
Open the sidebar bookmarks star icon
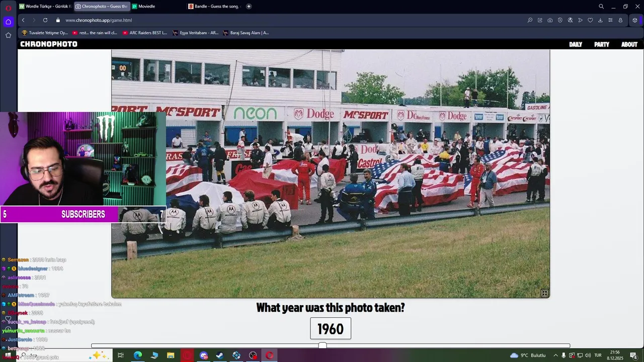pos(8,35)
